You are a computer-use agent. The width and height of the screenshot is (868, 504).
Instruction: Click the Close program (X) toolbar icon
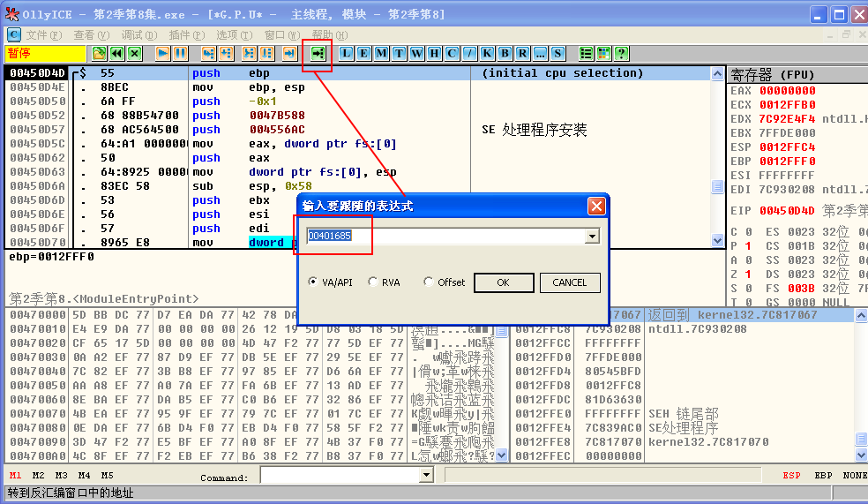(x=134, y=54)
